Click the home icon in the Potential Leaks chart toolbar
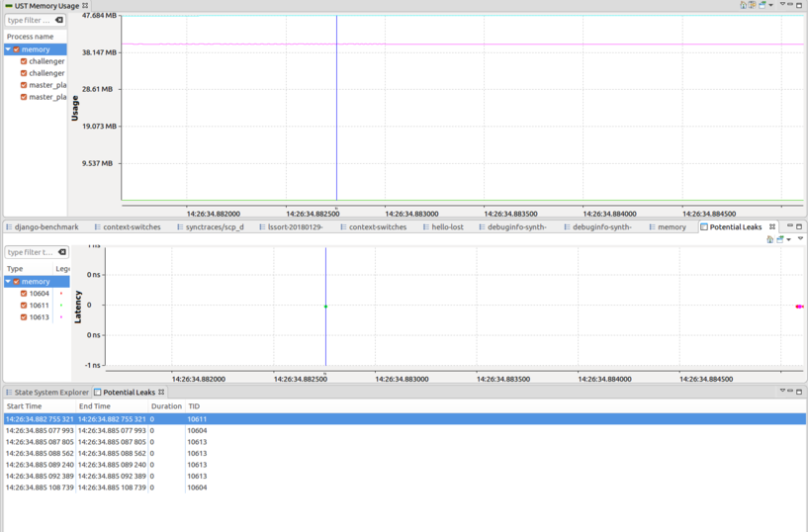808x532 pixels. pos(769,239)
